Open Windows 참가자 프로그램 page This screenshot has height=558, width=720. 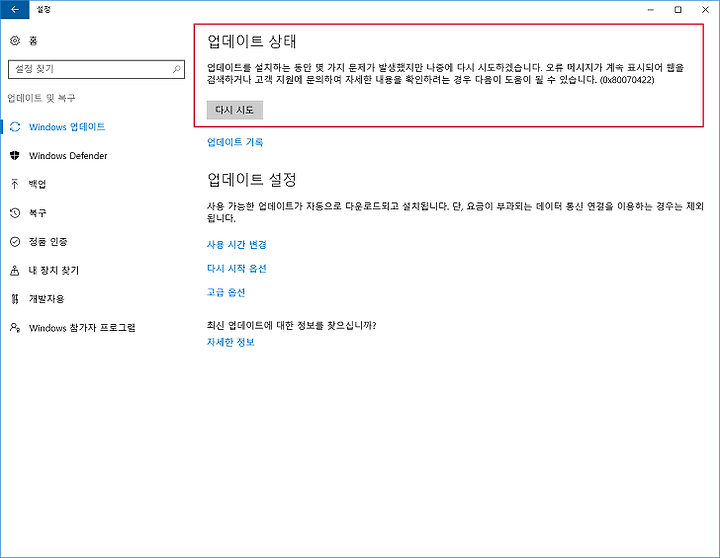coord(82,327)
